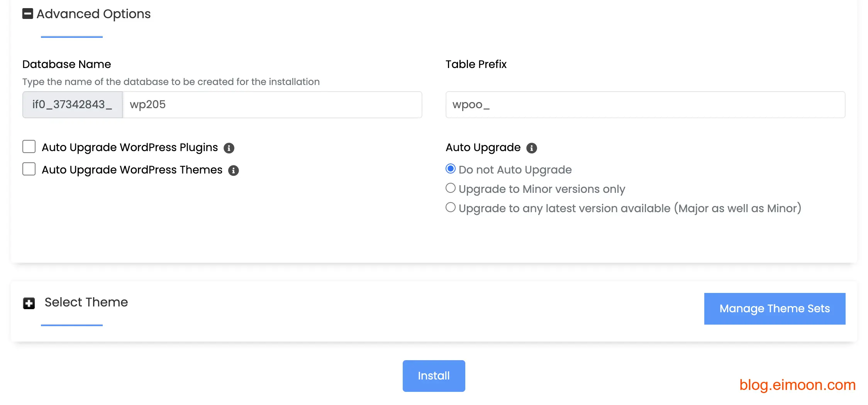Click the Database Name label
The width and height of the screenshot is (868, 405).
67,64
